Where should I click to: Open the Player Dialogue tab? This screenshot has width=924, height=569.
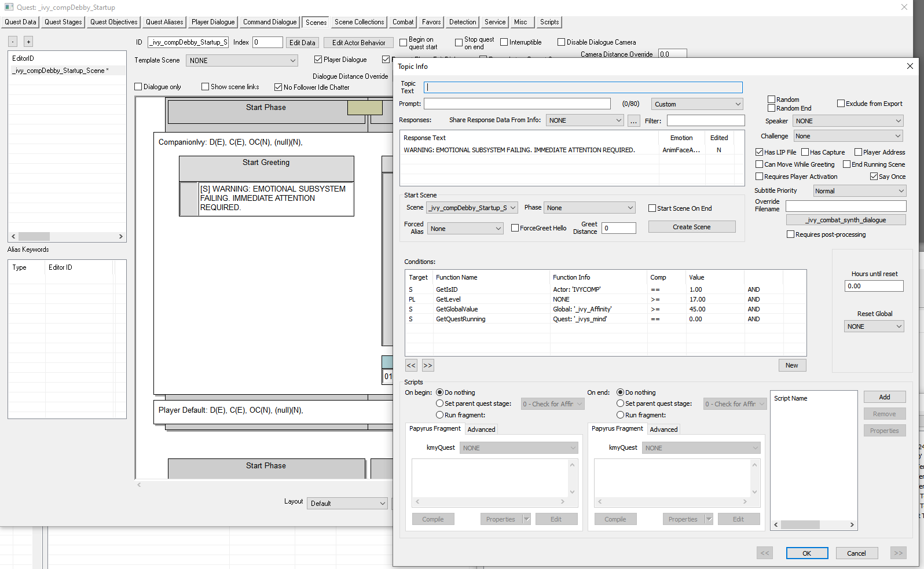213,22
